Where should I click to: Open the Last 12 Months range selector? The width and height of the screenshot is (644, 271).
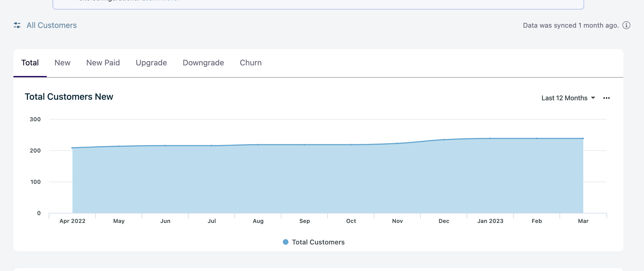564,98
